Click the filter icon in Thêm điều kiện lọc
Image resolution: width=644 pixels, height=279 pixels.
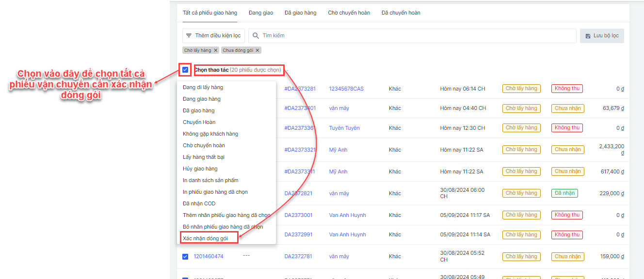(189, 36)
